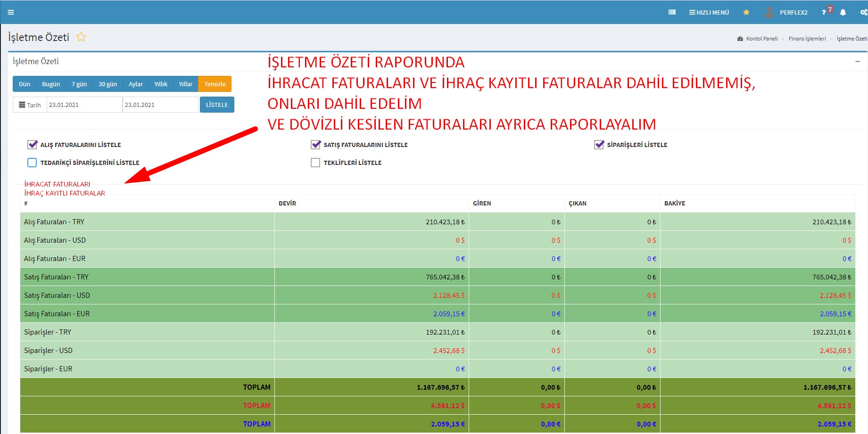This screenshot has height=434, width=868.
Task: Open help via the question mark icon
Action: [x=824, y=13]
